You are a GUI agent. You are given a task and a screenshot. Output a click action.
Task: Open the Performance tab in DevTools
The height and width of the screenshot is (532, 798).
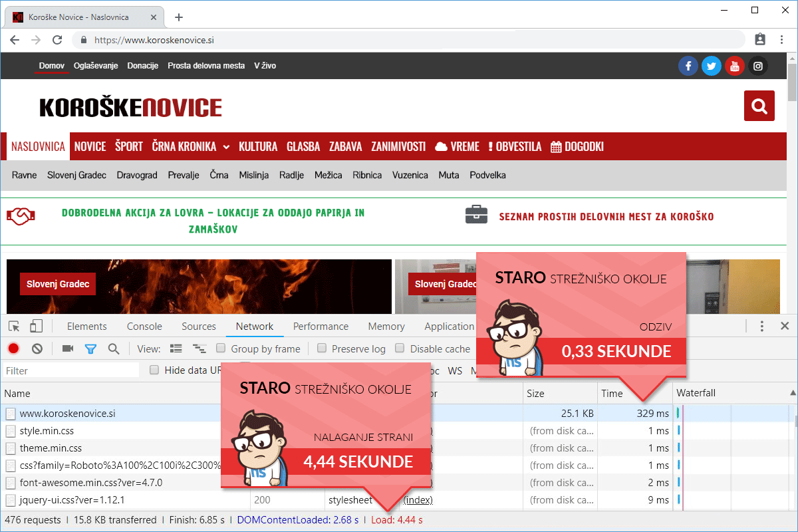pyautogui.click(x=321, y=326)
